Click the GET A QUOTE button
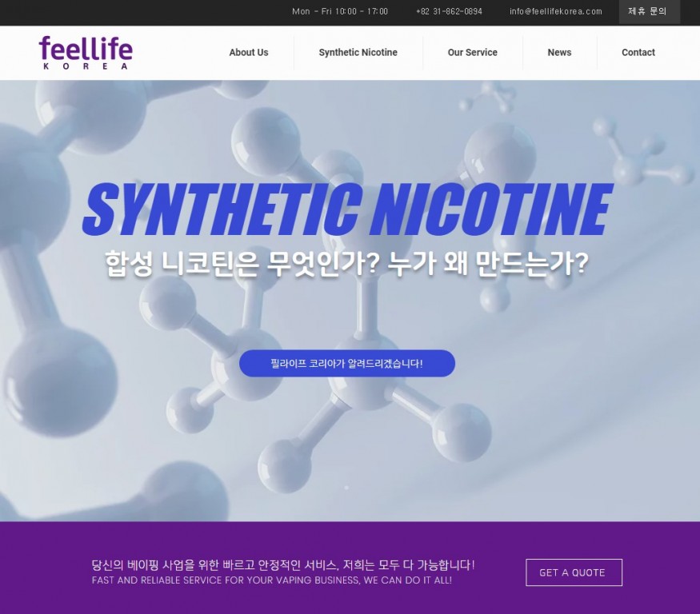This screenshot has height=614, width=700. point(573,572)
